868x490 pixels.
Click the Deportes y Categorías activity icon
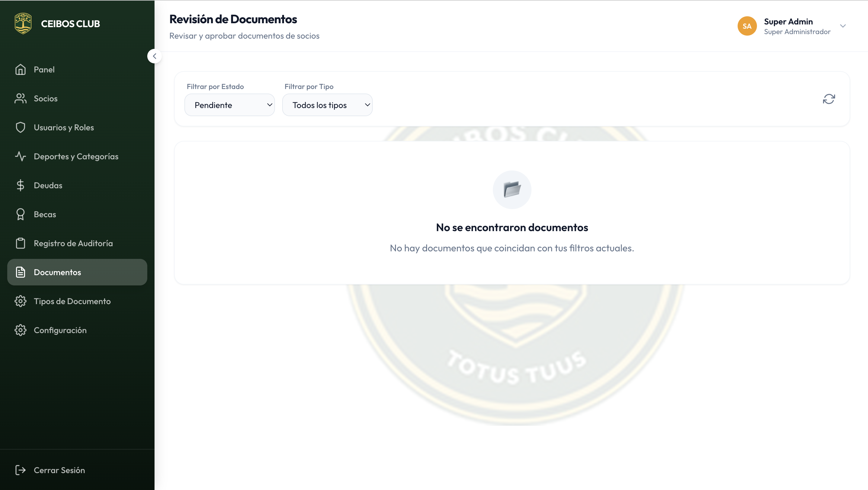coord(21,156)
